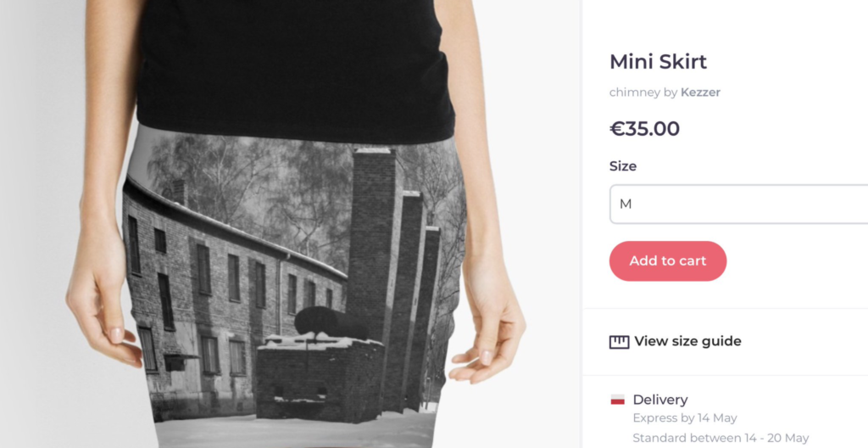Select the Delivery heading

(x=659, y=400)
